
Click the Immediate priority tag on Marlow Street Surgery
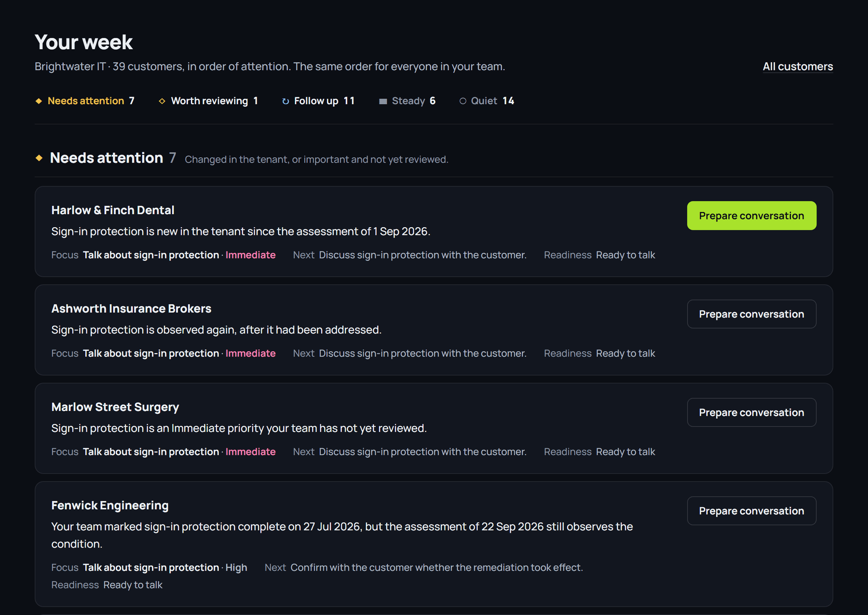click(251, 452)
